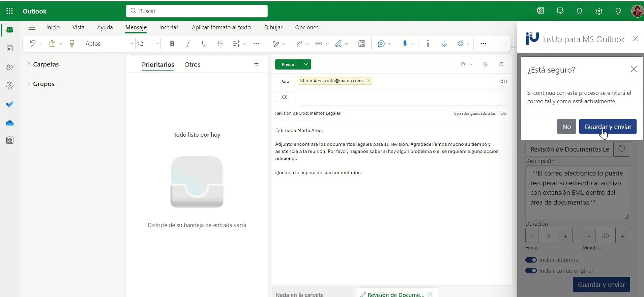
Task: Open the OneDrive cloud icon in sidebar
Action: pos(10,123)
